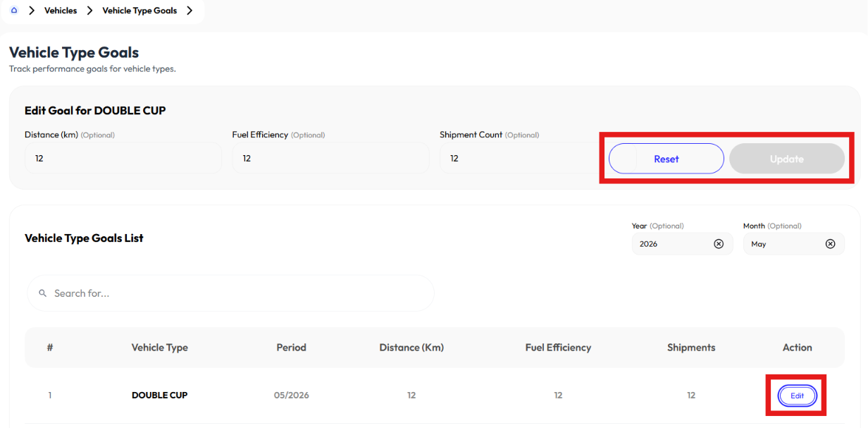Submit the Update button
The image size is (868, 428).
pos(787,159)
